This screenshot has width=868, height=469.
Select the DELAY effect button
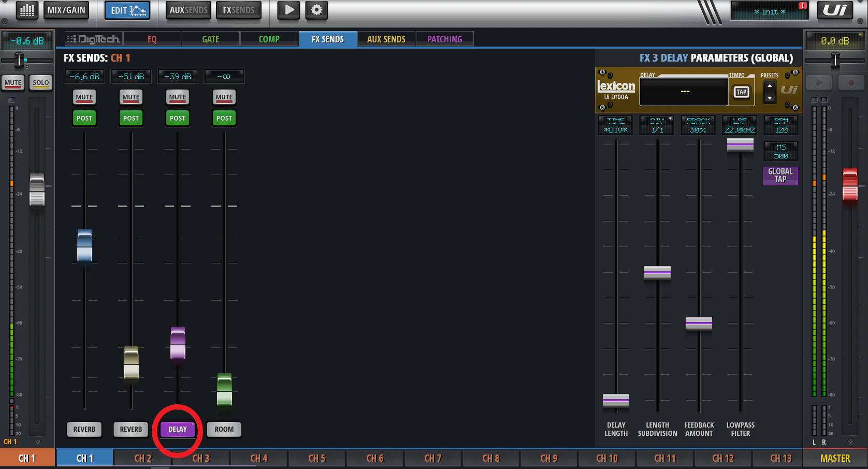(178, 429)
